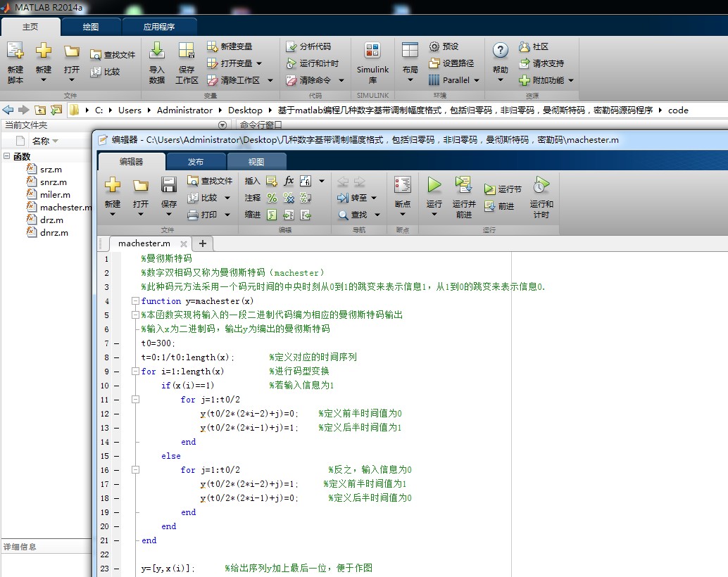
Task: Collapse the function code fold on line 4
Action: pyautogui.click(x=135, y=300)
